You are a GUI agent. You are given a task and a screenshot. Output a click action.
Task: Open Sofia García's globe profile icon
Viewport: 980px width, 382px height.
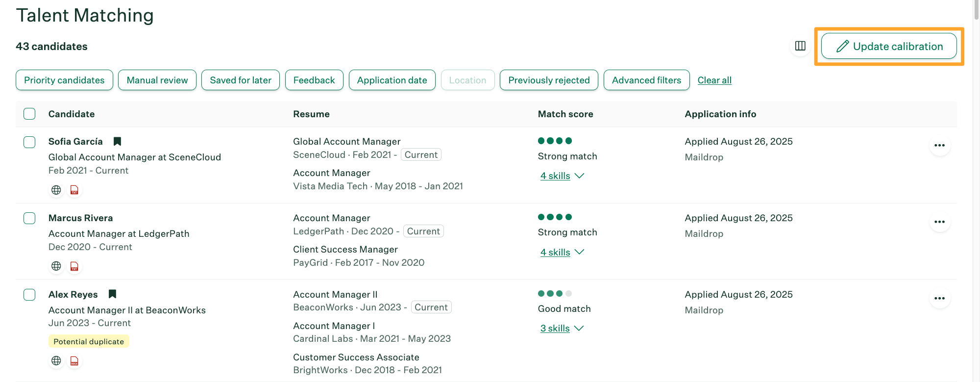[x=56, y=190]
